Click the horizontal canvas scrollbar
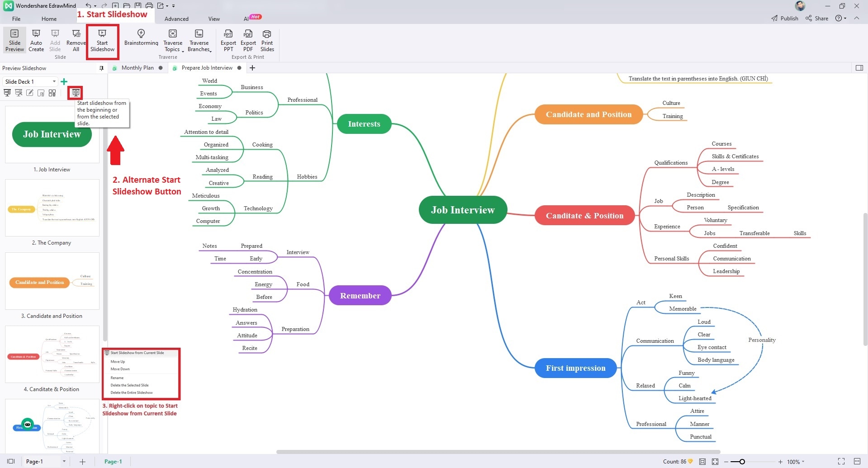This screenshot has width=868, height=468. pos(498,451)
